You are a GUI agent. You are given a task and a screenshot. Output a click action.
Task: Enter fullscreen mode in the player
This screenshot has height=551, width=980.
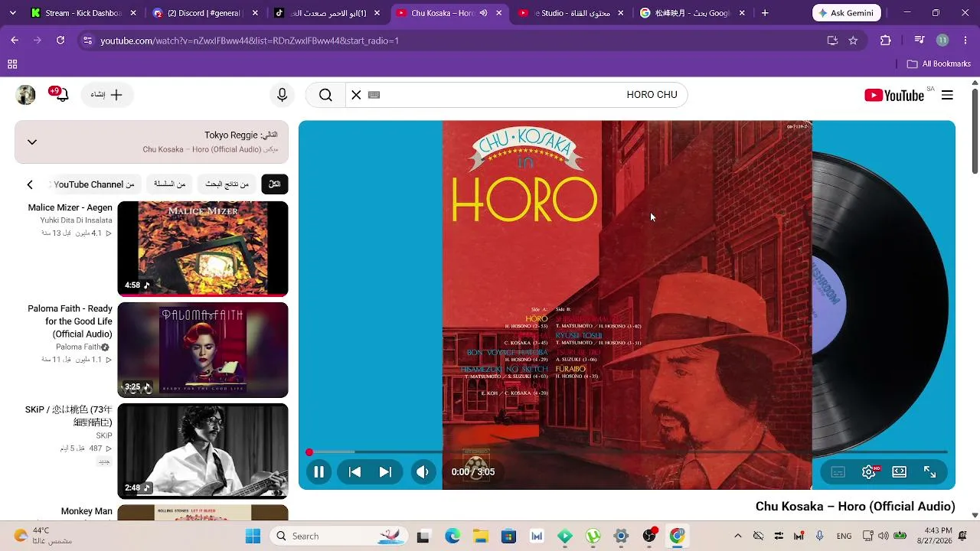click(x=929, y=472)
